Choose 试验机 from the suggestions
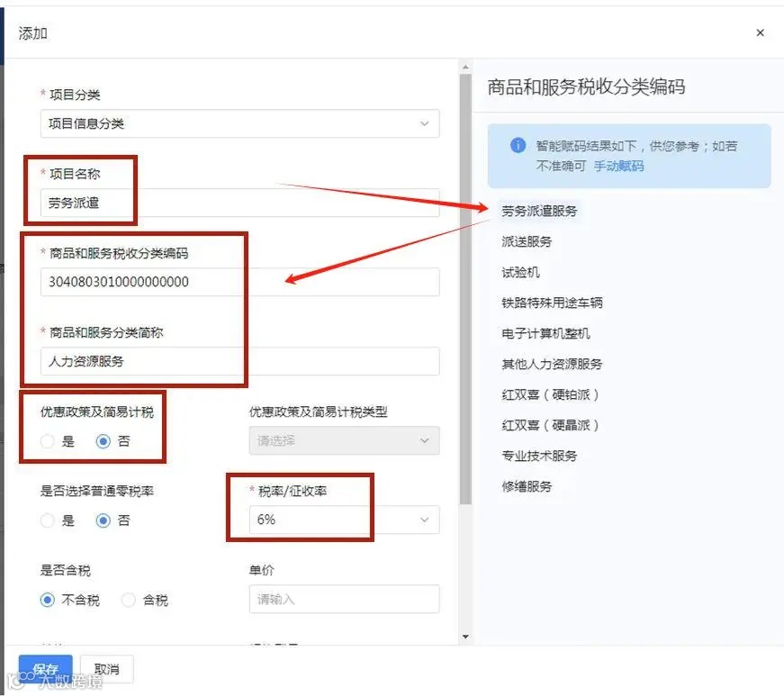This screenshot has width=784, height=696. [x=520, y=272]
